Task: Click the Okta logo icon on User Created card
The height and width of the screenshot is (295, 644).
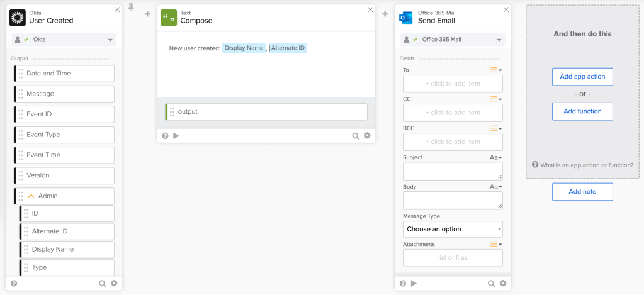Action: (18, 16)
